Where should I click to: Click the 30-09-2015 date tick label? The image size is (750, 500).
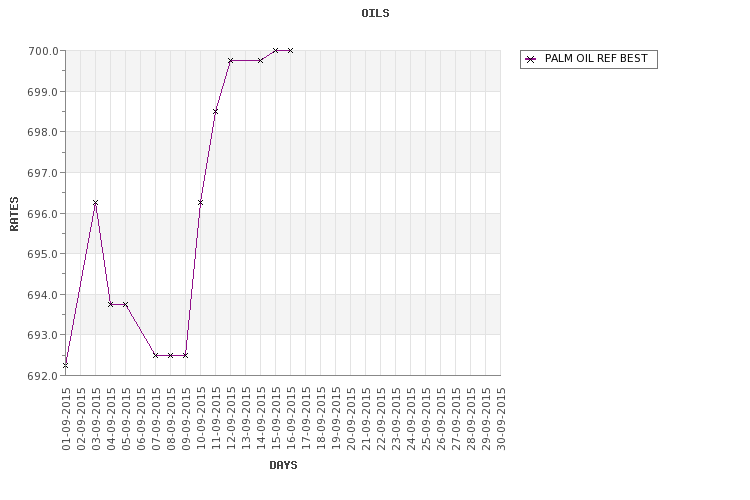[501, 419]
